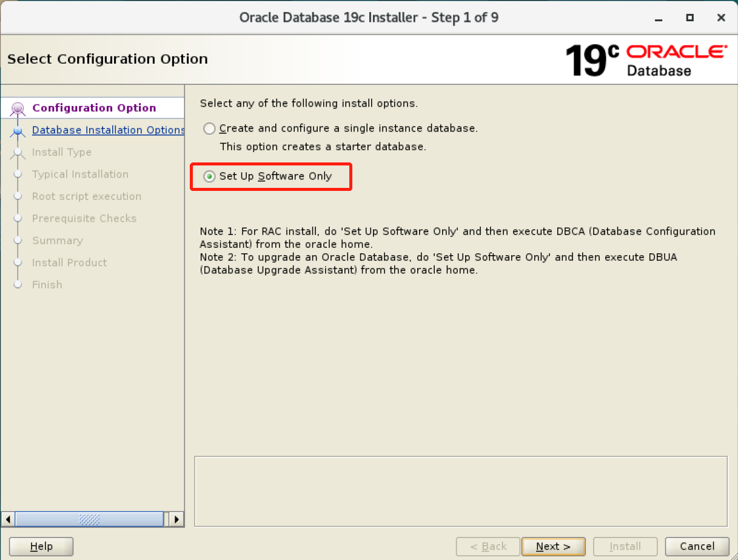The height and width of the screenshot is (560, 738).
Task: Click the Root script execution step label
Action: tap(87, 196)
